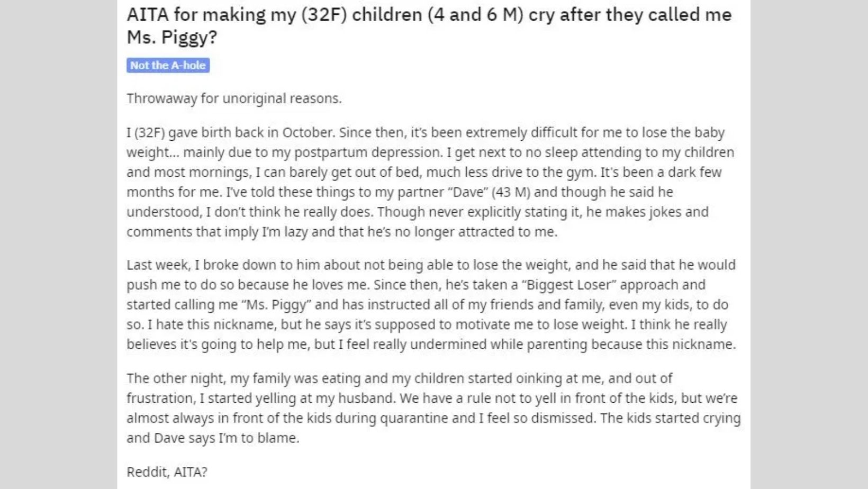Click the AITA post title heading
Viewport: 868px width, 489px height.
[429, 25]
